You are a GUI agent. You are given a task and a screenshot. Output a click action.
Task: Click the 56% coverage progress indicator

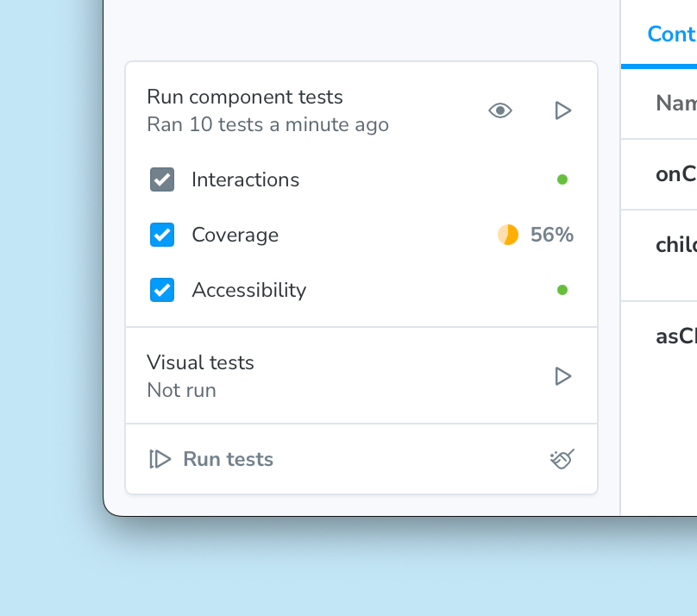(x=508, y=234)
